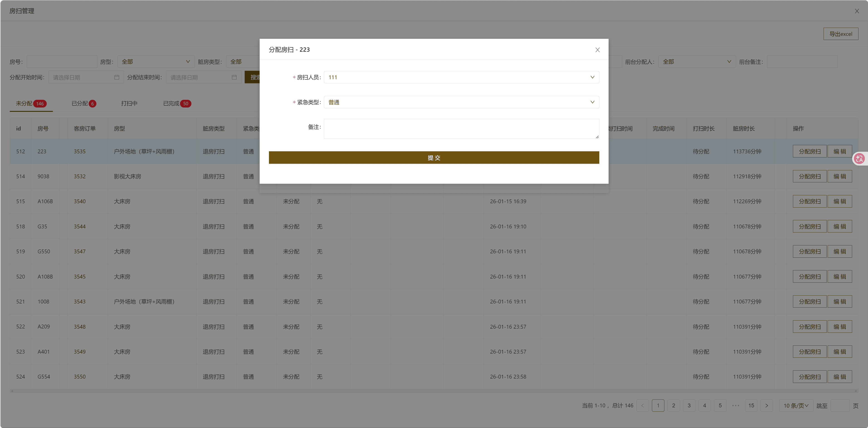This screenshot has height=428, width=868.
Task: Jump to page 15
Action: coord(751,405)
